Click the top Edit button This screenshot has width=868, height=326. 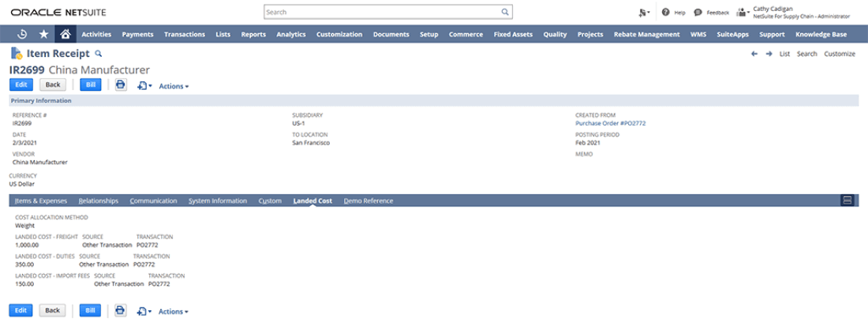21,84
